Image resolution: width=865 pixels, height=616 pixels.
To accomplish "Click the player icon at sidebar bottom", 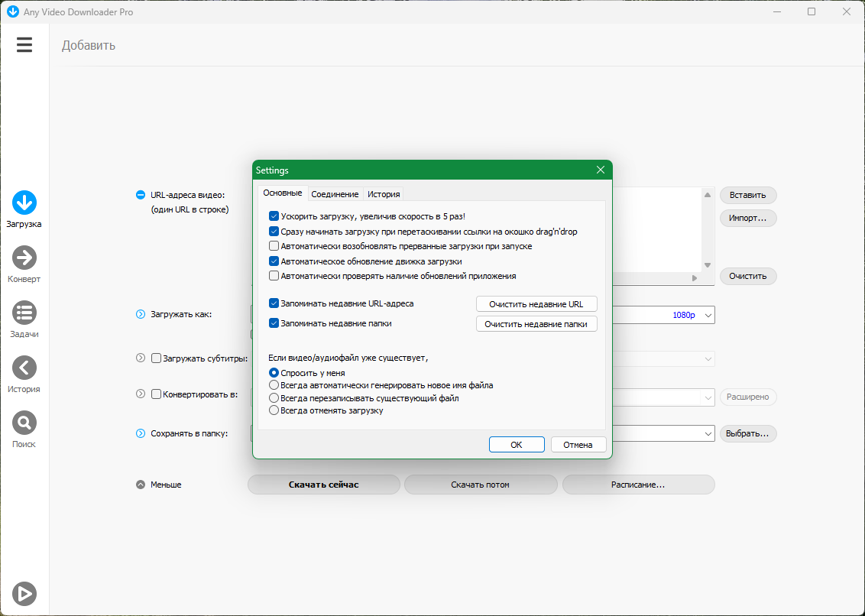I will pyautogui.click(x=24, y=594).
